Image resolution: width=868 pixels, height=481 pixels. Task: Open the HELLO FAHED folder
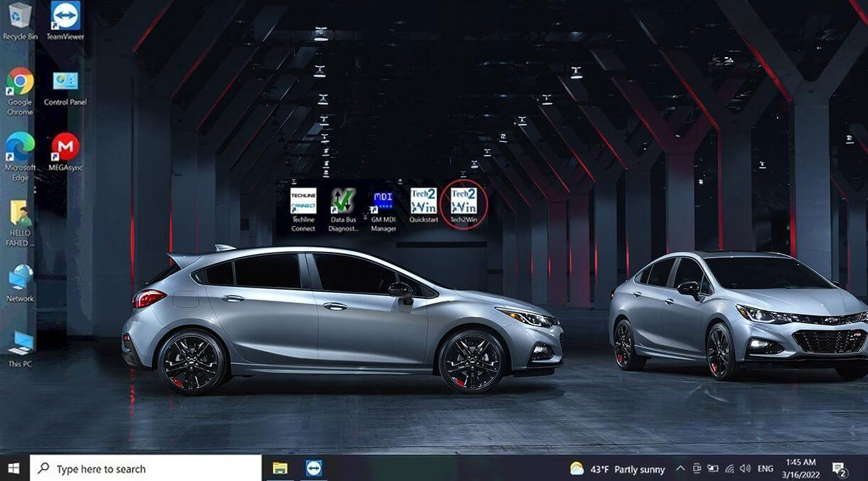19,212
